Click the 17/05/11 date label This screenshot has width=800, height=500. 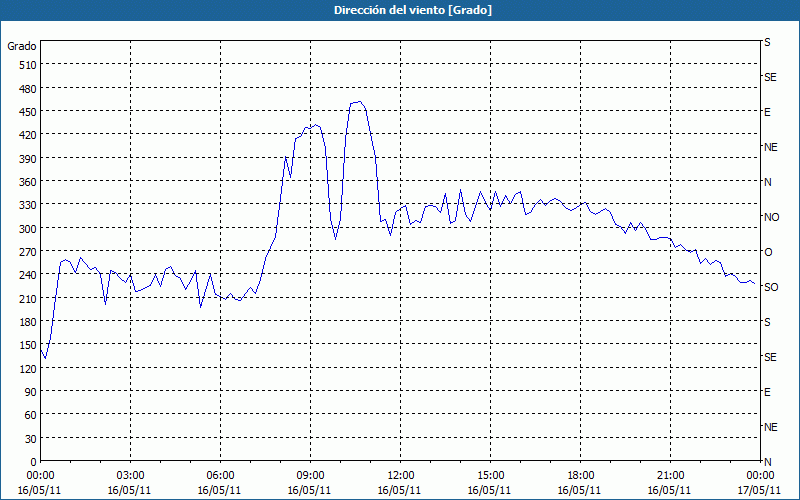point(760,490)
